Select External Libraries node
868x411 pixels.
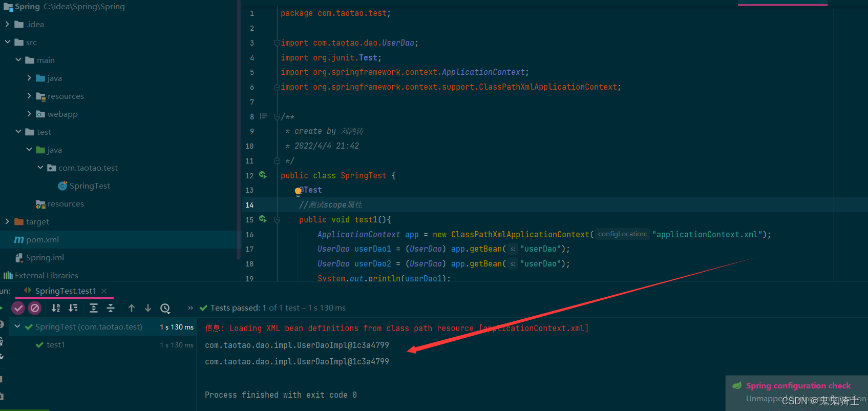(47, 276)
